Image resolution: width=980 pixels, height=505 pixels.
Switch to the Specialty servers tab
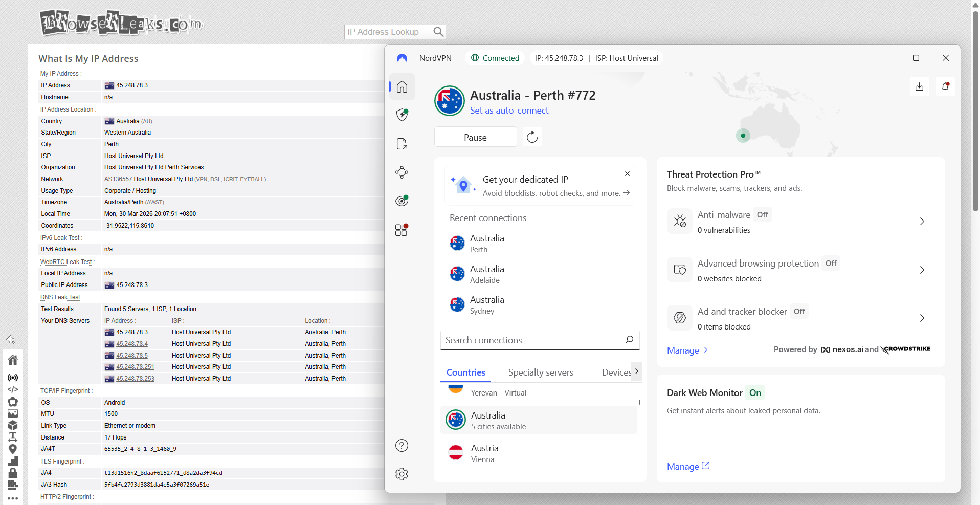click(x=540, y=372)
